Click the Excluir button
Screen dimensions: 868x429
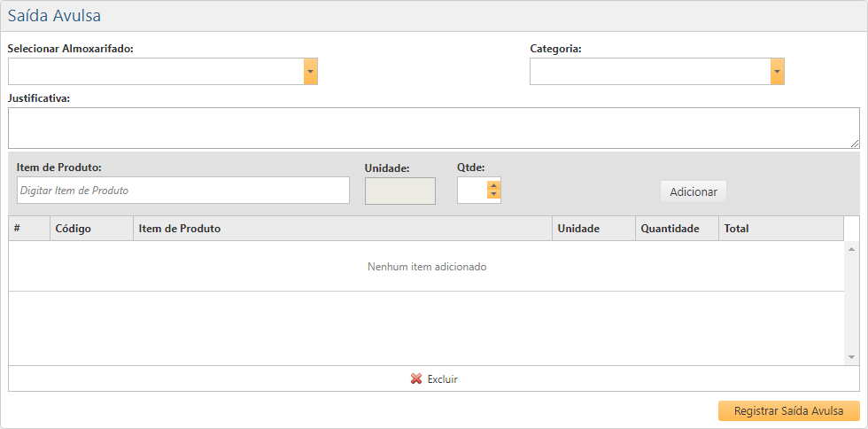click(434, 379)
